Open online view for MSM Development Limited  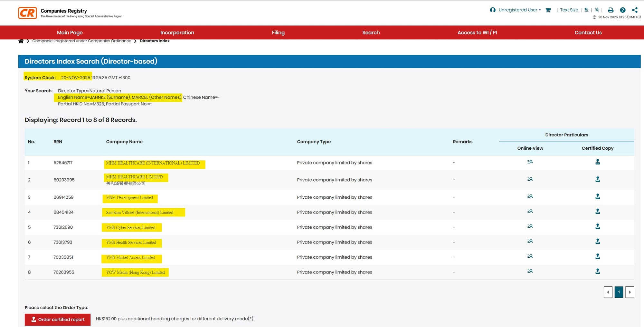coord(530,196)
